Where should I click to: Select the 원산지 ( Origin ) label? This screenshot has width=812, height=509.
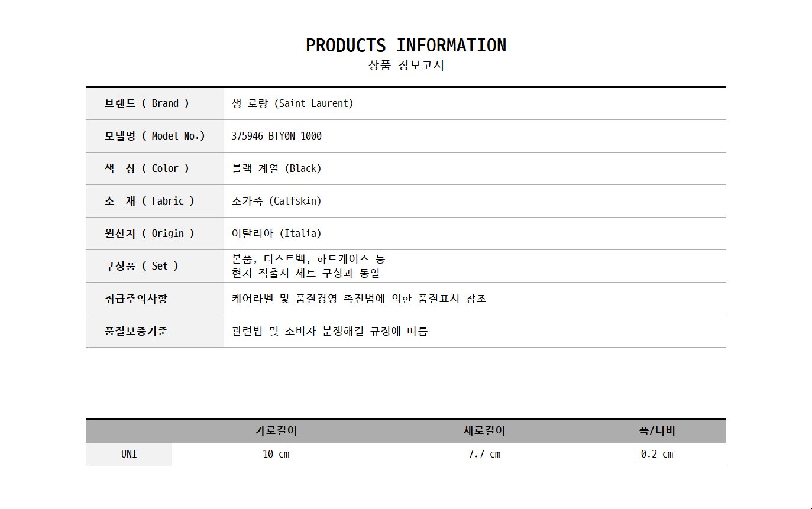[x=149, y=234]
